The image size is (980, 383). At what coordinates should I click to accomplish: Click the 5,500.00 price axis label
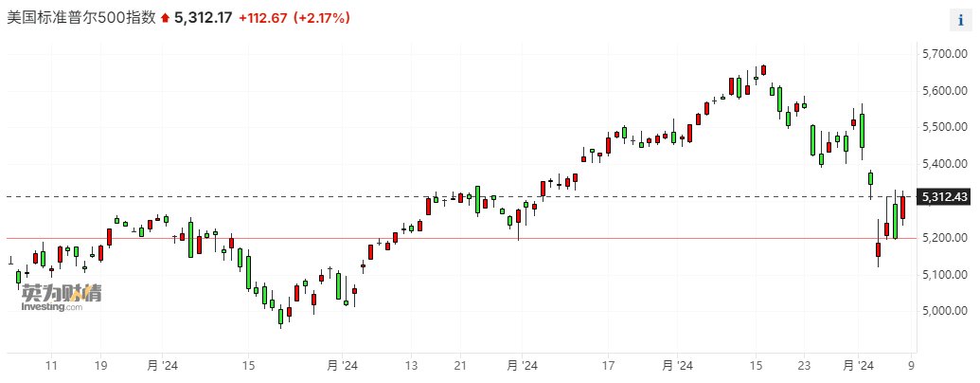945,127
